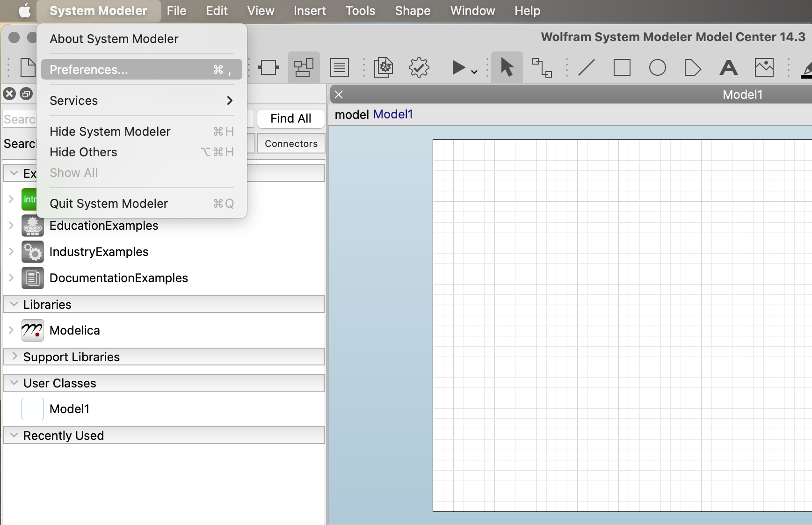Open the Insert menu

[x=310, y=10]
